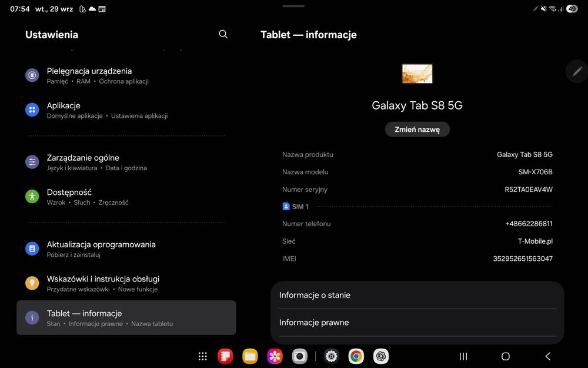Tap serial number R52TA0EAV4W

(529, 190)
